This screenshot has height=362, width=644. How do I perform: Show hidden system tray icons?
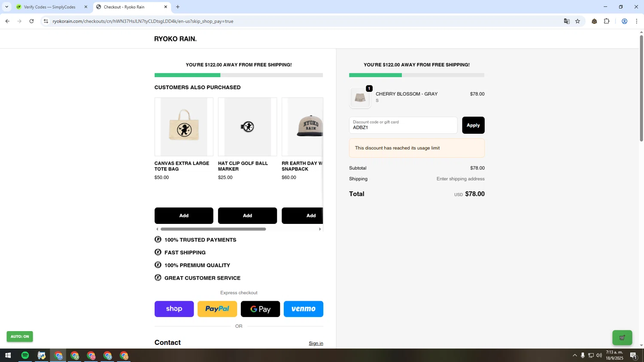(x=575, y=356)
